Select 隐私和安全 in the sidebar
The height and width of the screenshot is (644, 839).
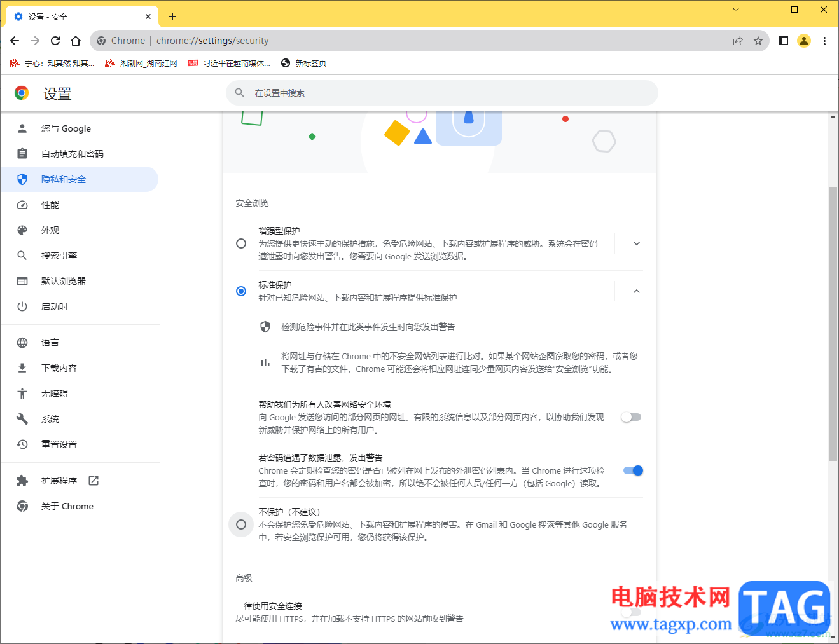(80, 179)
